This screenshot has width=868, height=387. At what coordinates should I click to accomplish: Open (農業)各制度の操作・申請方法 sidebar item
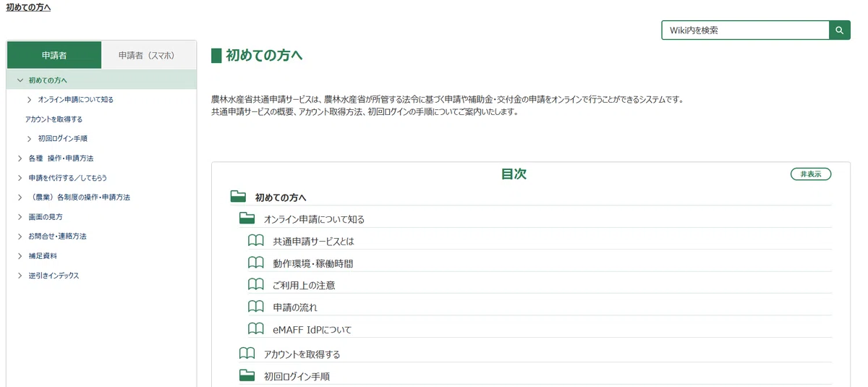point(79,197)
